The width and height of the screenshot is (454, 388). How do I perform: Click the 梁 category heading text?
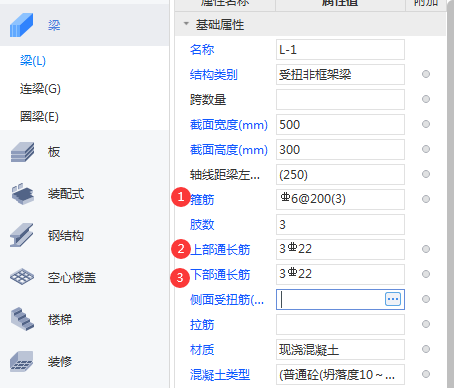[x=54, y=25]
